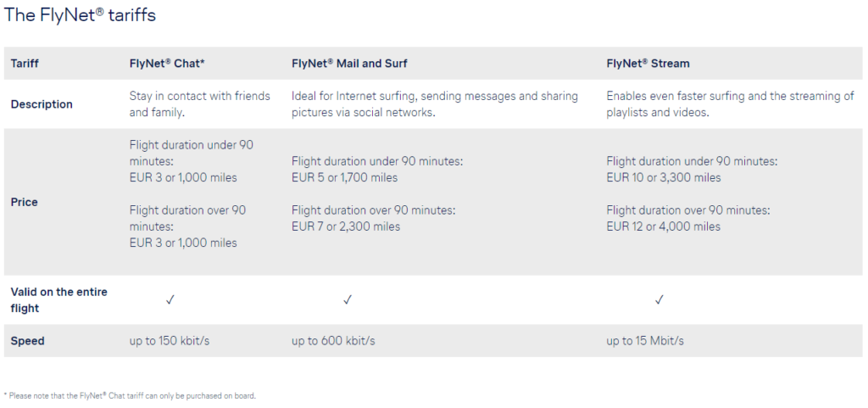
Task: Click the EUR 10 or 3,300 miles price
Action: (663, 177)
